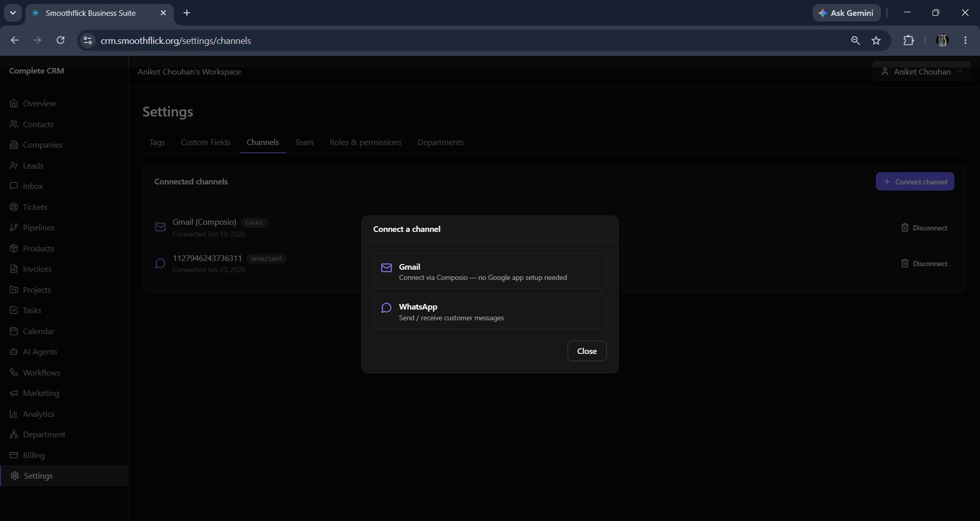Select the Leads icon in sidebar
The image size is (980, 521).
pyautogui.click(x=14, y=165)
